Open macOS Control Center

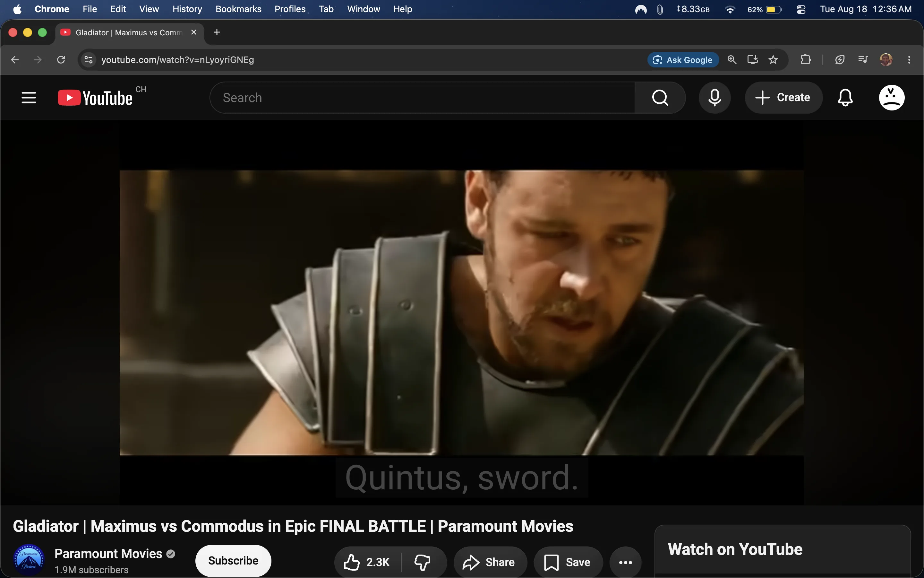point(801,9)
